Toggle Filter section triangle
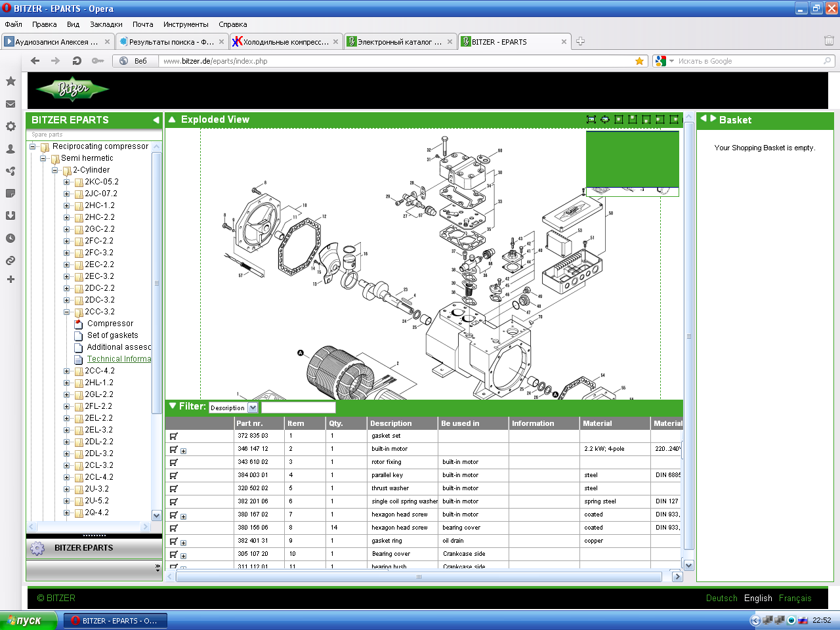The height and width of the screenshot is (630, 840). [173, 406]
